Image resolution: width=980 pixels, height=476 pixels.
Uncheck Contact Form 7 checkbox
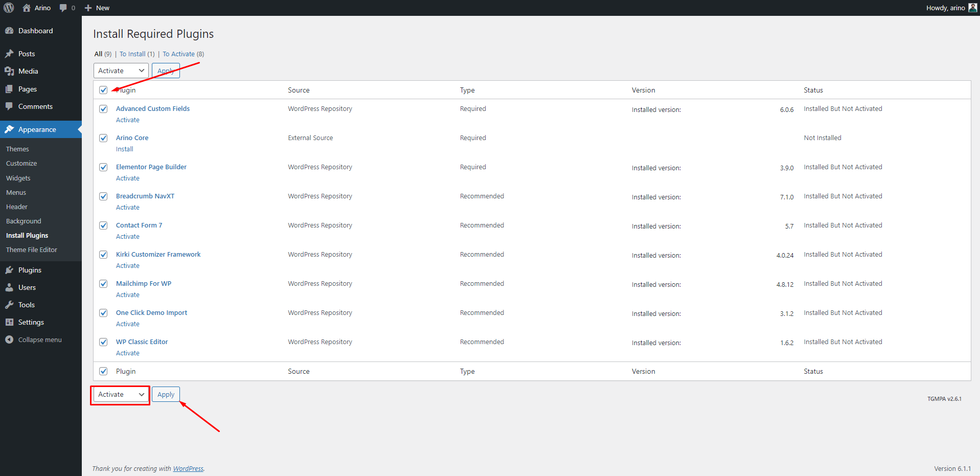click(x=103, y=225)
